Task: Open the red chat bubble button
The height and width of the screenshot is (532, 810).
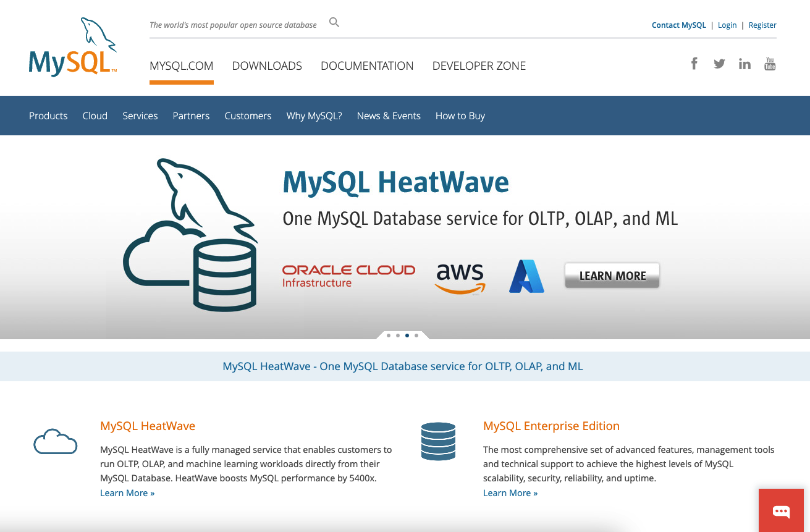Action: click(781, 510)
